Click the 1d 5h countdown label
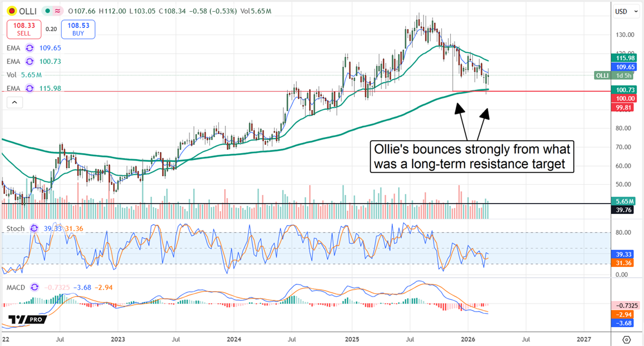The height and width of the screenshot is (346, 644). coord(624,76)
